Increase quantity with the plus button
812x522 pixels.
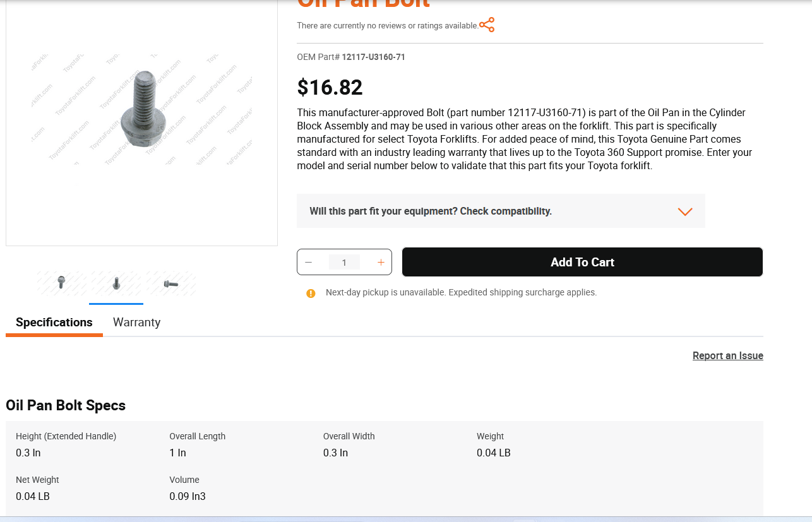(x=381, y=262)
